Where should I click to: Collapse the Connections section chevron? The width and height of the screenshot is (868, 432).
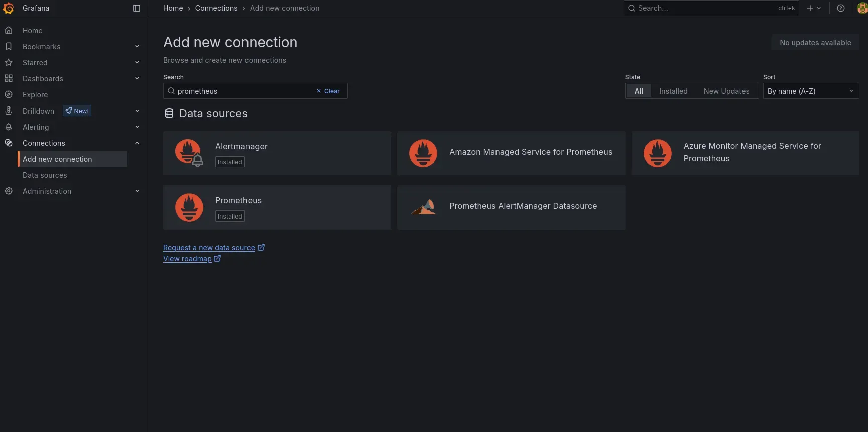(x=137, y=143)
